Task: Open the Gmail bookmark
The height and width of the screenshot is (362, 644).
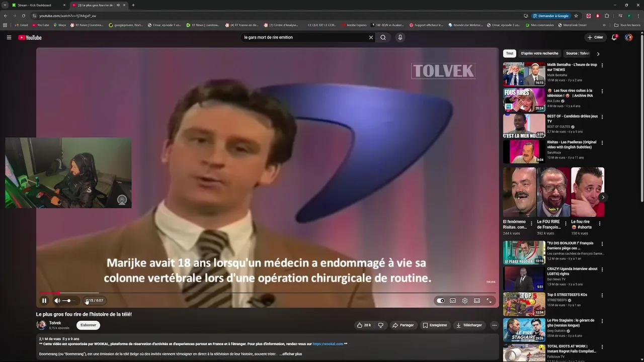Action: coord(21,25)
